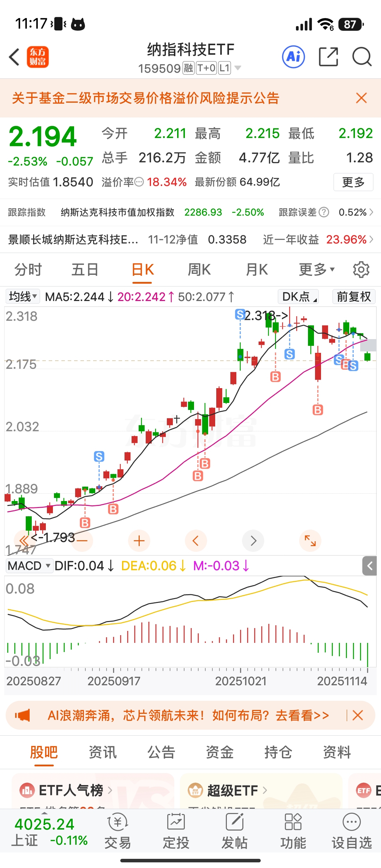
Task: Tap the 18.34% premium rate value
Action: click(167, 182)
